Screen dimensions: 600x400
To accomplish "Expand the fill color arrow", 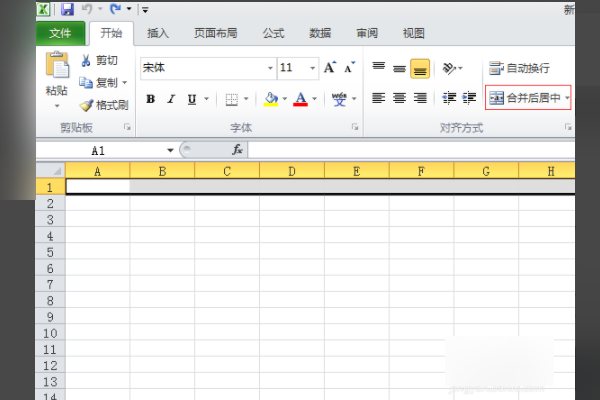I will (x=285, y=99).
